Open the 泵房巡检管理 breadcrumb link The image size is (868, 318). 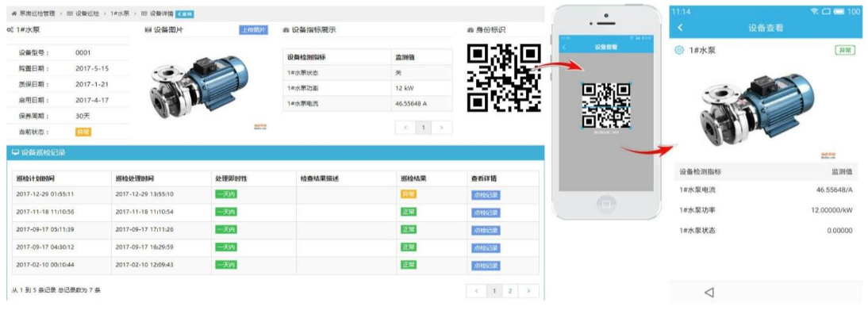click(36, 13)
